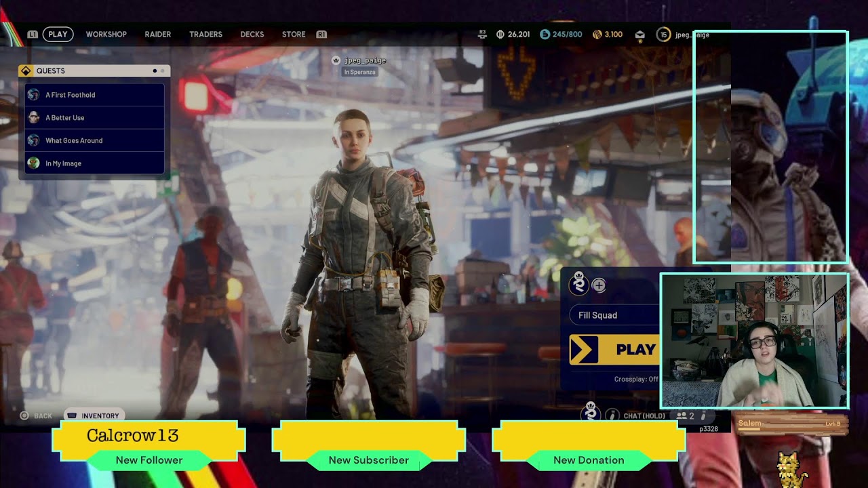Click the Calcrow13 new follower banner
This screenshot has height=488, width=868.
(149, 444)
